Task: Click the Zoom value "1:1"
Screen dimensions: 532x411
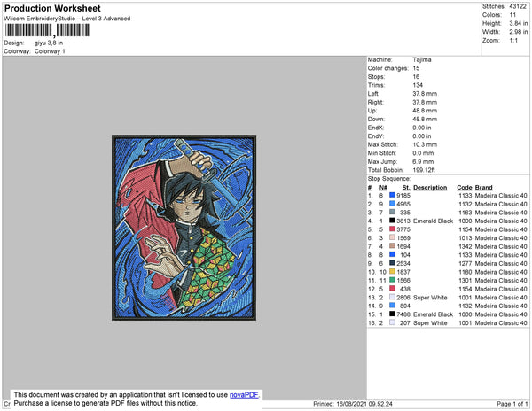Action: point(513,41)
